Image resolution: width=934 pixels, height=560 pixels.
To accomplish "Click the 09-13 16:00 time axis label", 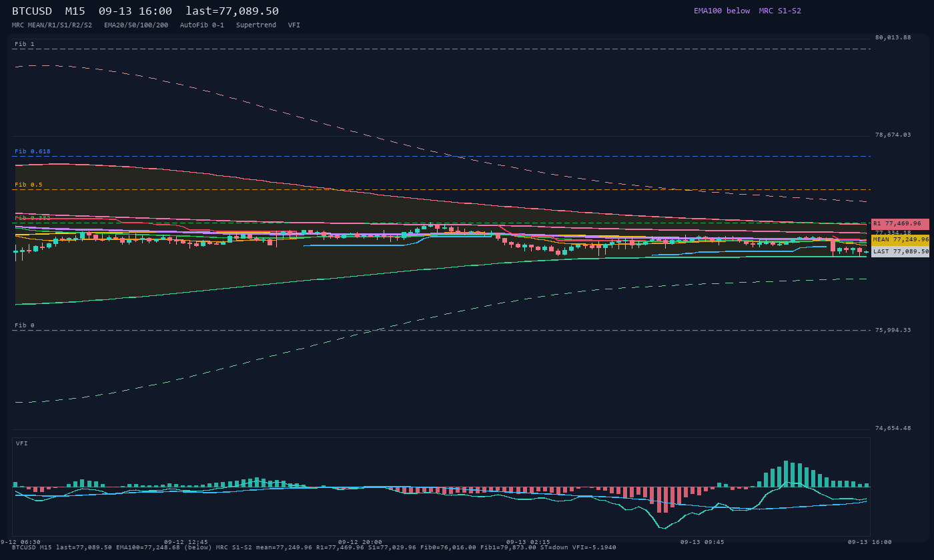I will point(870,542).
